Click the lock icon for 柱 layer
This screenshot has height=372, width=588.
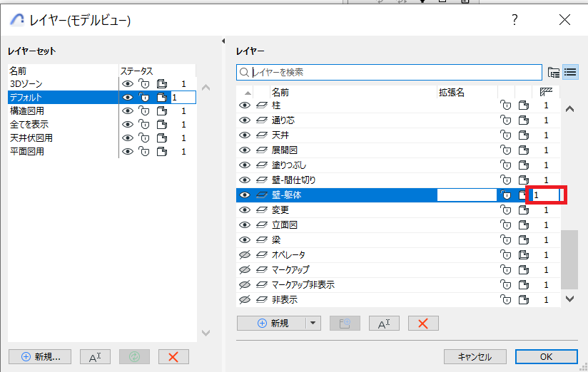[505, 105]
